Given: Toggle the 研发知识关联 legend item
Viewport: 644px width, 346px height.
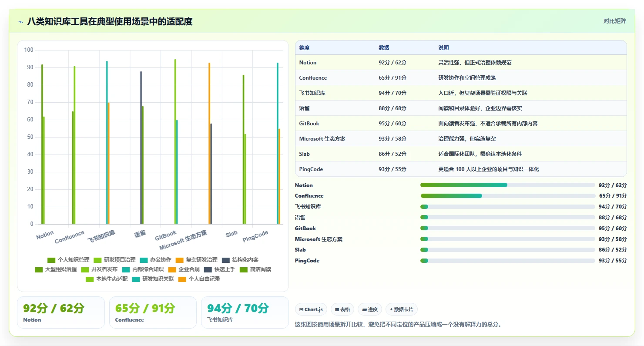Looking at the screenshot, I should [x=153, y=279].
